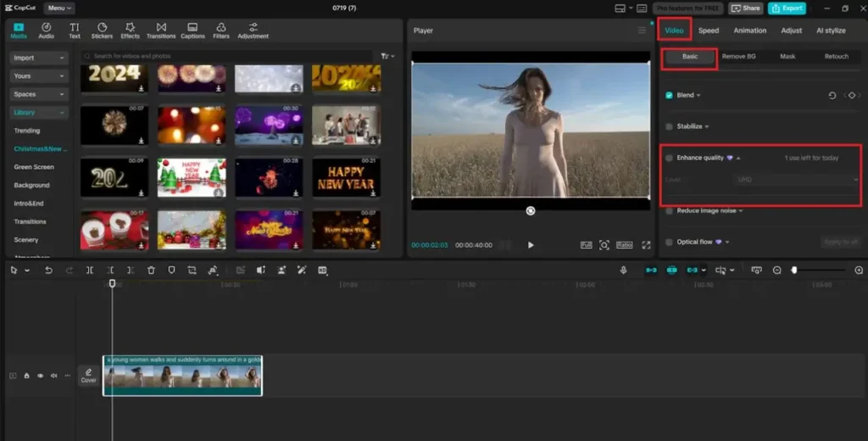Screen dimensions: 868x441
Task: Click the redo arrow in timeline toolbar
Action: pos(70,270)
